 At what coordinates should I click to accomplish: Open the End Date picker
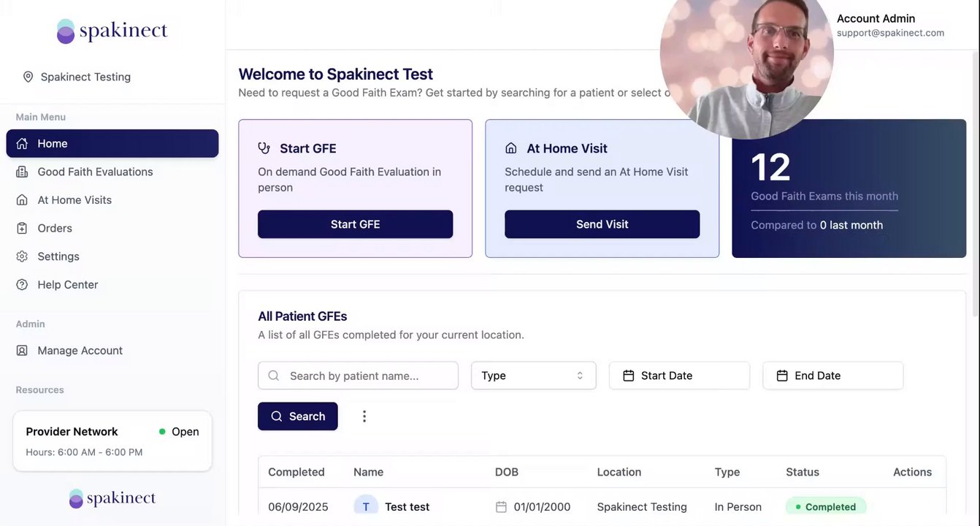(x=832, y=376)
